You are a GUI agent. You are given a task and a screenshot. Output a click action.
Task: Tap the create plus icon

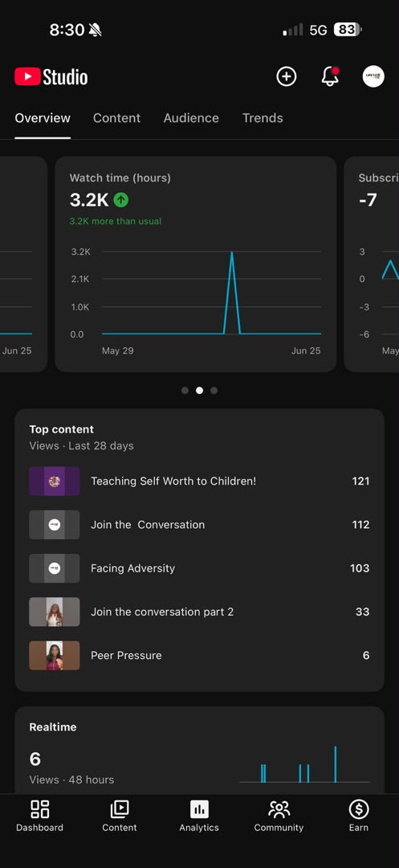pyautogui.click(x=287, y=76)
